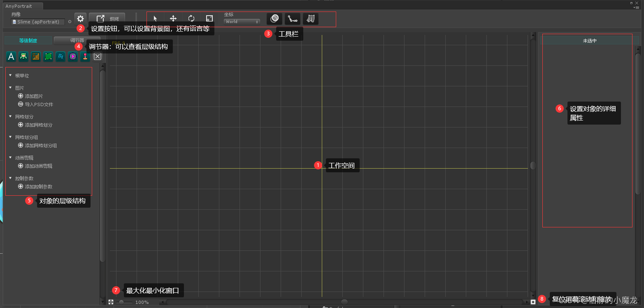Click the plus icon for 添加控制参数
This screenshot has width=644, height=308.
pos(21,186)
